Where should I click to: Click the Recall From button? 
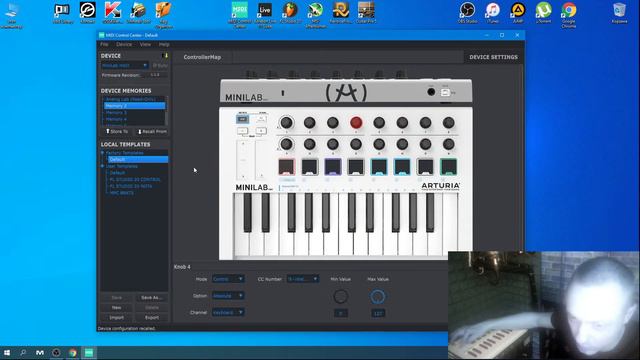tap(152, 131)
